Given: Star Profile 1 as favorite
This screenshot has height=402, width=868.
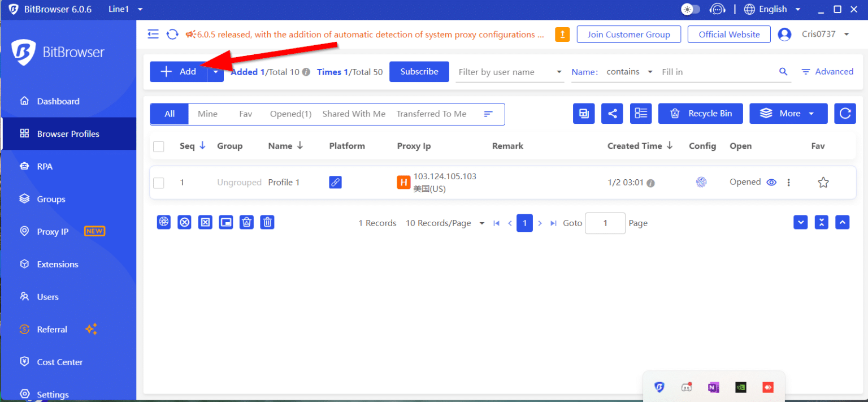Looking at the screenshot, I should coord(823,182).
